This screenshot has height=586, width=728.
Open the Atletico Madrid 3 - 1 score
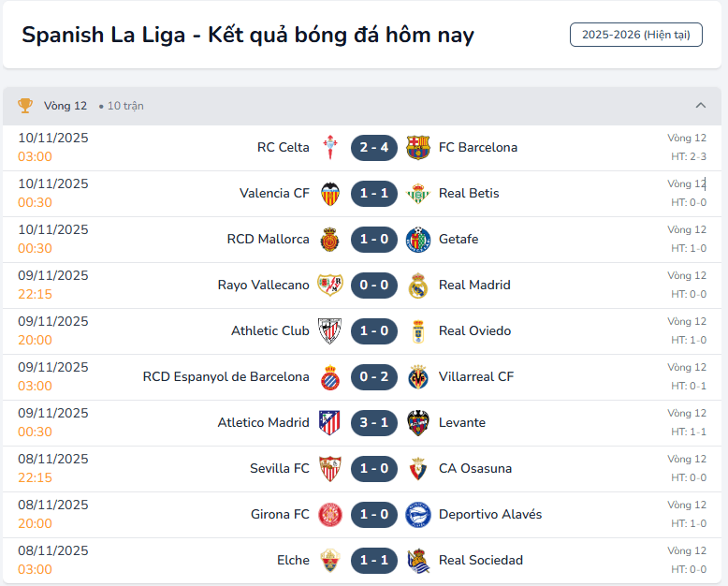(x=374, y=422)
